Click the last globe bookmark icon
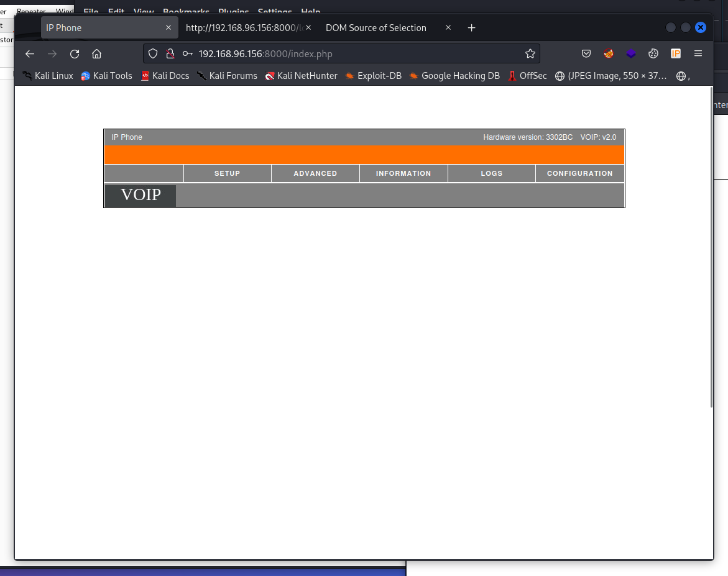 [x=681, y=76]
